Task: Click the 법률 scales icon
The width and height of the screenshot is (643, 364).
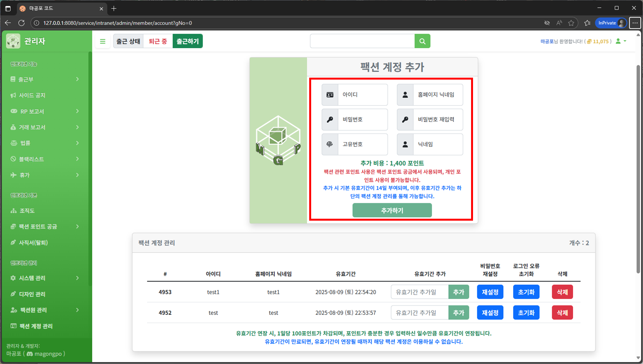Action: click(x=14, y=143)
